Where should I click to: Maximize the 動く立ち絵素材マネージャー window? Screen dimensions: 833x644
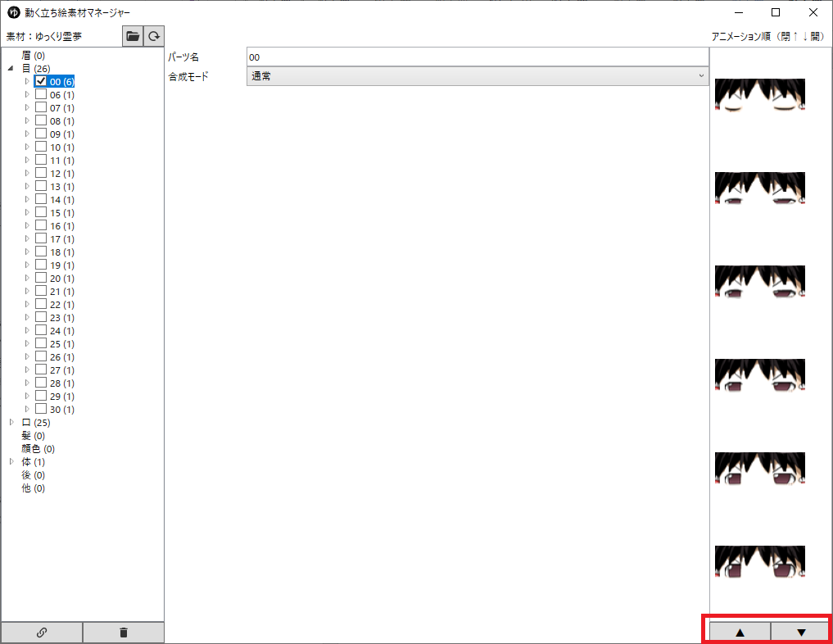point(776,12)
